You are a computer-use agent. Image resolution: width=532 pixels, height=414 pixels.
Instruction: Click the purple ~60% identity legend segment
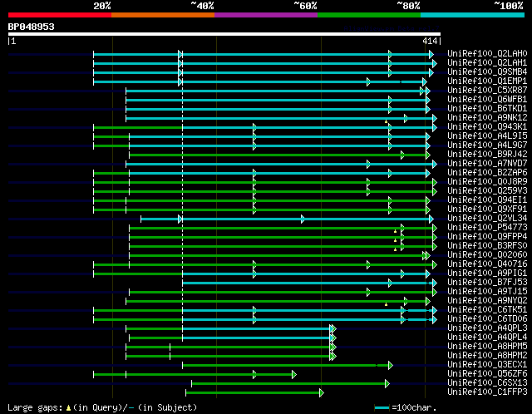[x=266, y=15]
